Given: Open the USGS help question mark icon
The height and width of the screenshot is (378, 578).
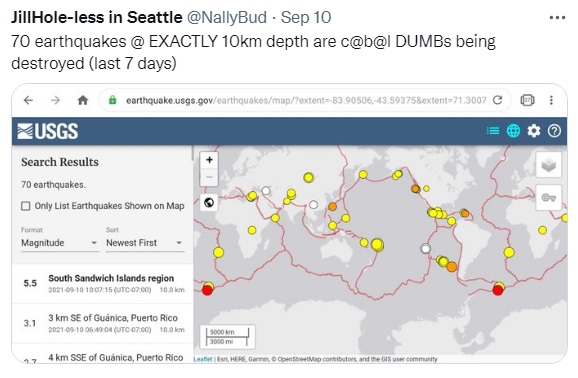Looking at the screenshot, I should click(554, 131).
